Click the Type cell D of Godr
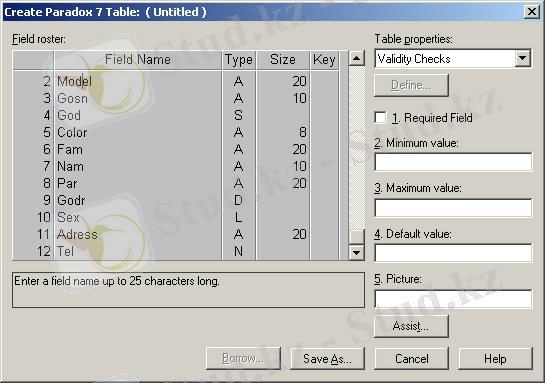545x383 pixels. tap(239, 201)
